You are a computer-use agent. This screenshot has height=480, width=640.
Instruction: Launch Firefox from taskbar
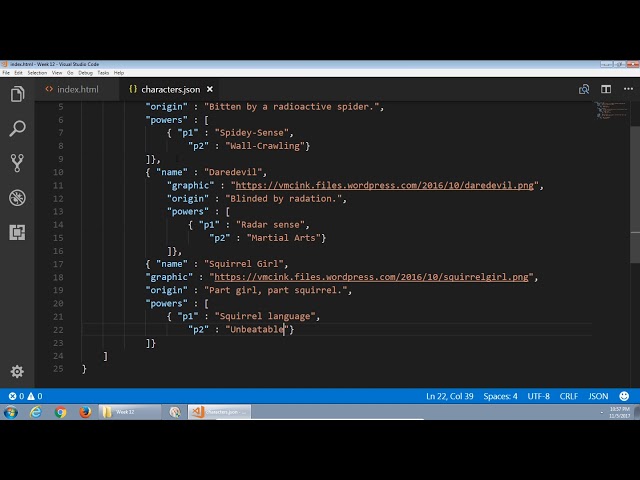click(x=85, y=412)
